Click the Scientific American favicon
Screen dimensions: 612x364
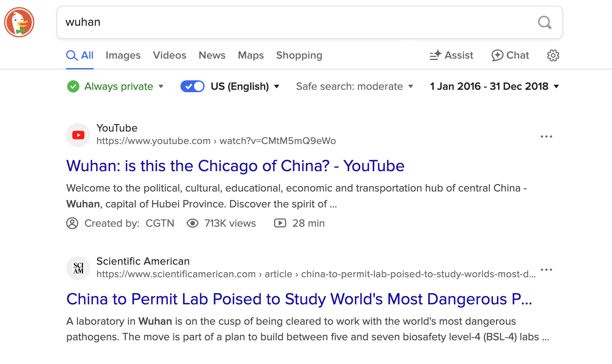click(78, 268)
